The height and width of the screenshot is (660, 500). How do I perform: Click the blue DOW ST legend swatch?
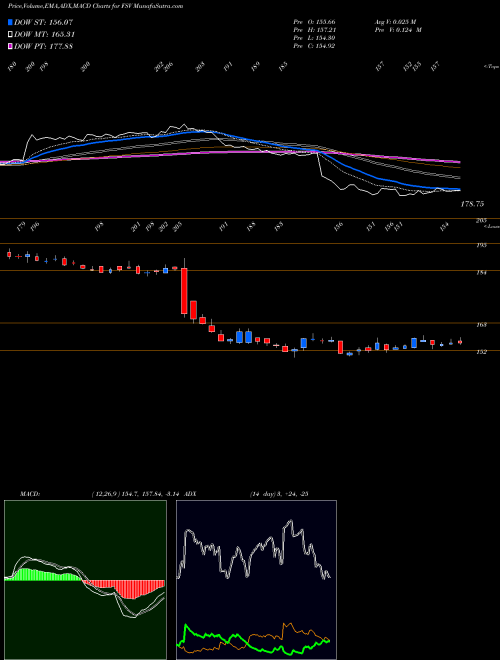pos(11,22)
